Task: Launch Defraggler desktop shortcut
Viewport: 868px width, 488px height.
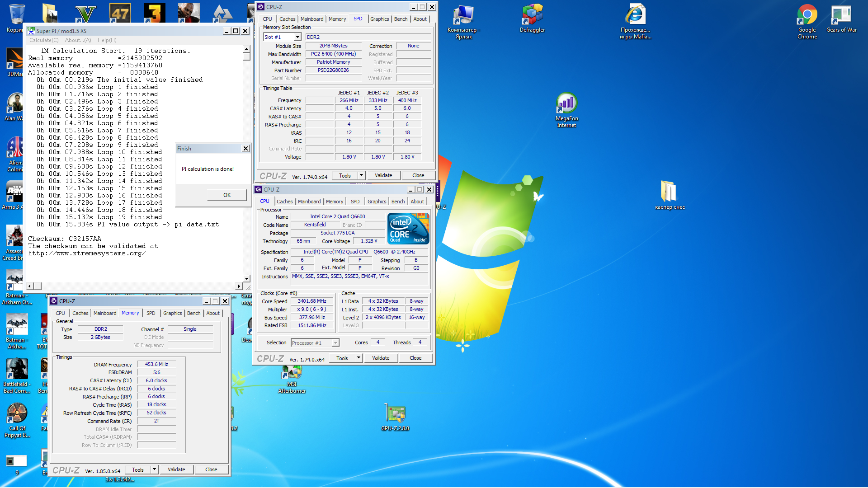Action: [532, 19]
